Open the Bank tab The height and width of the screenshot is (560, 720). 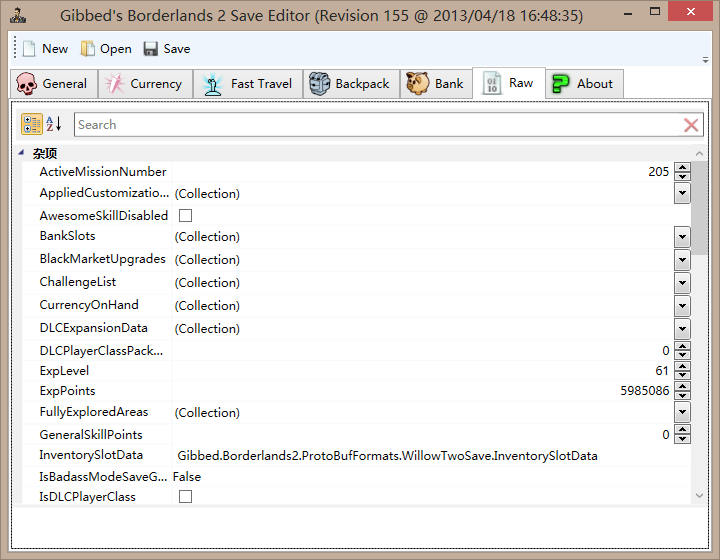coord(436,84)
